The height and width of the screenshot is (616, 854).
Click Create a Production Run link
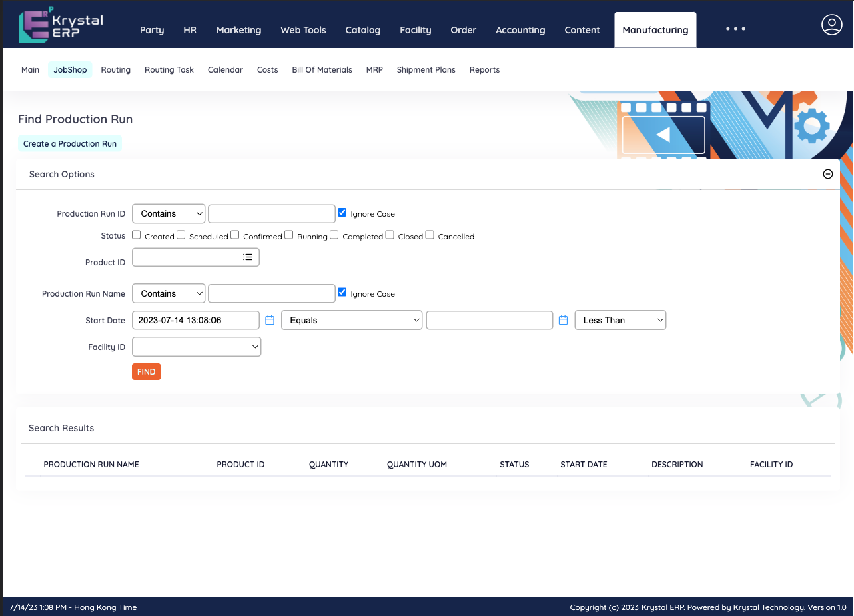click(70, 144)
